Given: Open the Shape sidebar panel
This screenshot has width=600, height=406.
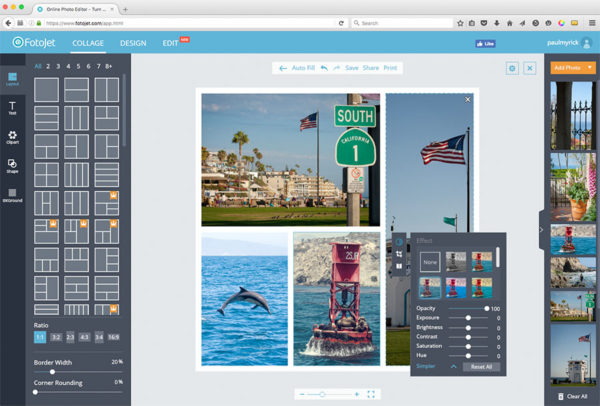Looking at the screenshot, I should pos(12,166).
